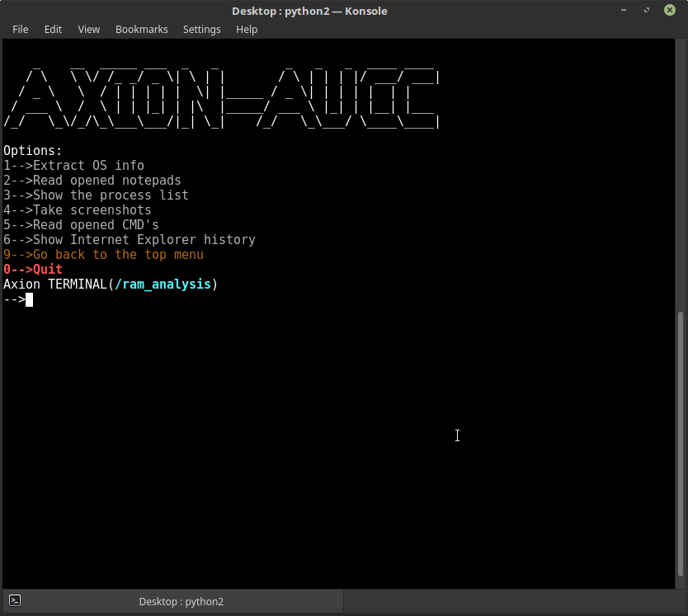This screenshot has width=688, height=616.
Task: Click the red '0-->Quit' line
Action: (33, 270)
